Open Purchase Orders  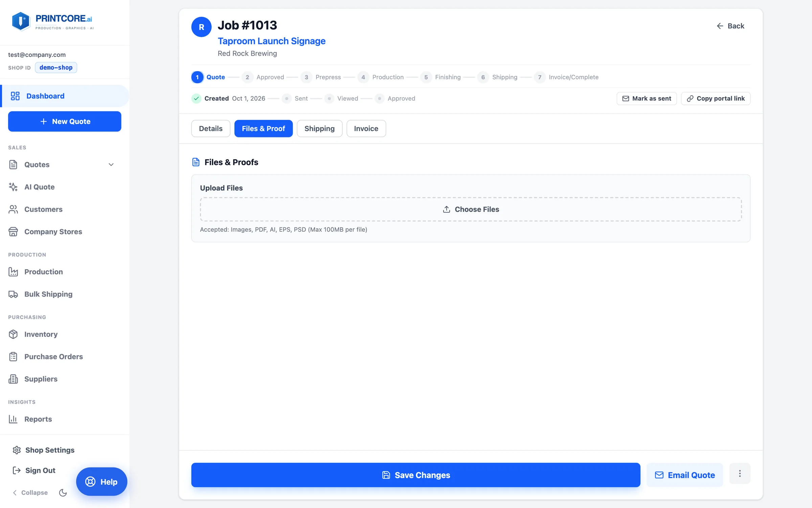53,357
